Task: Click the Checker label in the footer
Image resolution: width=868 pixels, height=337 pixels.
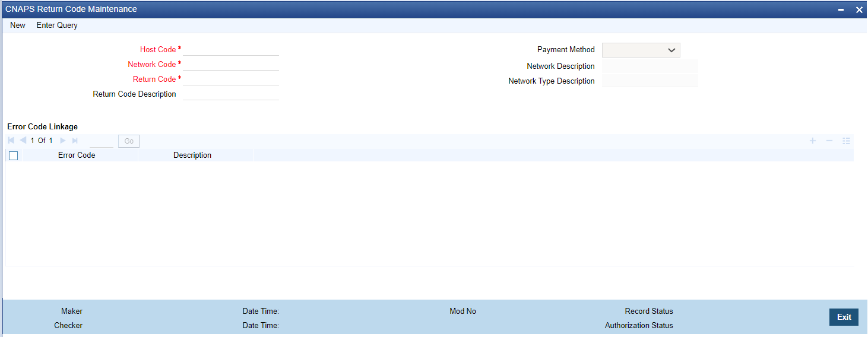Action: click(68, 326)
